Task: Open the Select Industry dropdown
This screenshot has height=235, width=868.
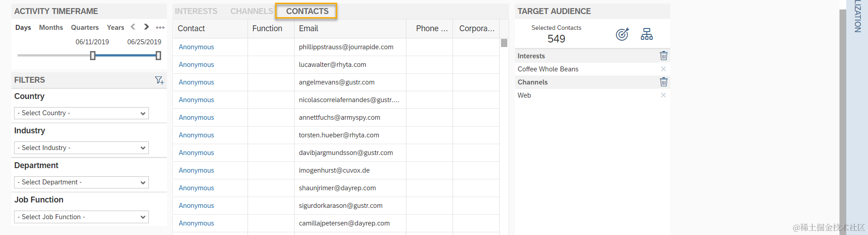Action: click(x=81, y=148)
